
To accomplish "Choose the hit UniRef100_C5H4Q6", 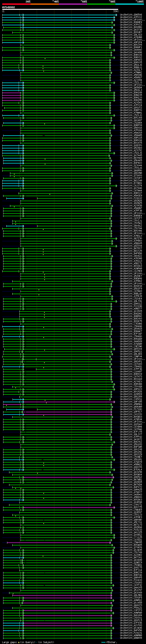I will point(131,326).
